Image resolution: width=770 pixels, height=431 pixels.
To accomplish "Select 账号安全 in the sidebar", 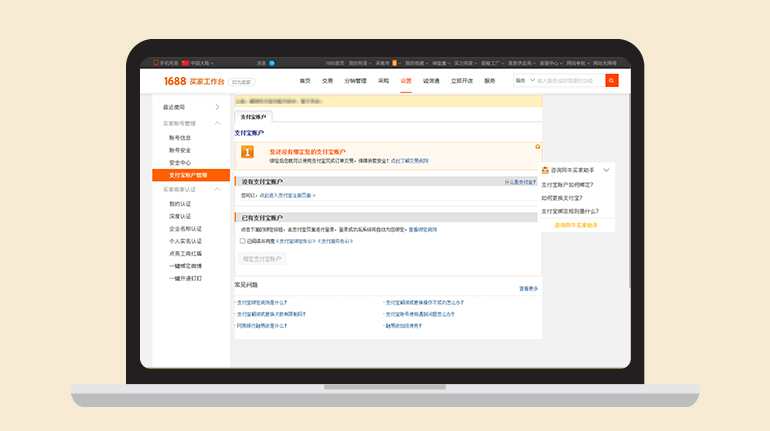I will [x=180, y=150].
